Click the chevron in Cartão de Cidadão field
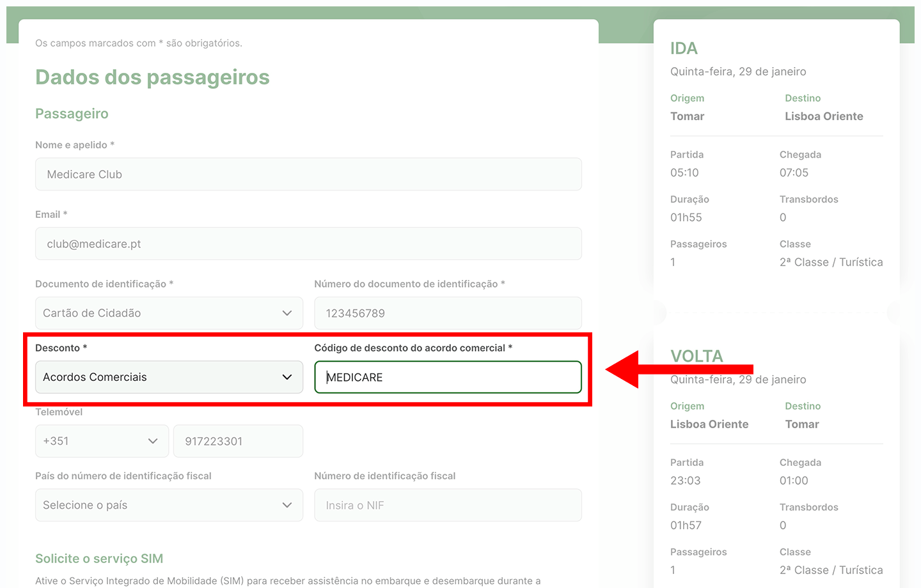921x588 pixels. tap(287, 313)
